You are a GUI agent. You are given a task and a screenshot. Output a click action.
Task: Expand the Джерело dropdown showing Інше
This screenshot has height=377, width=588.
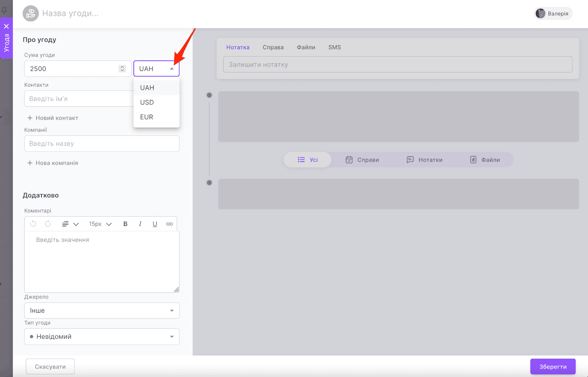tap(102, 310)
